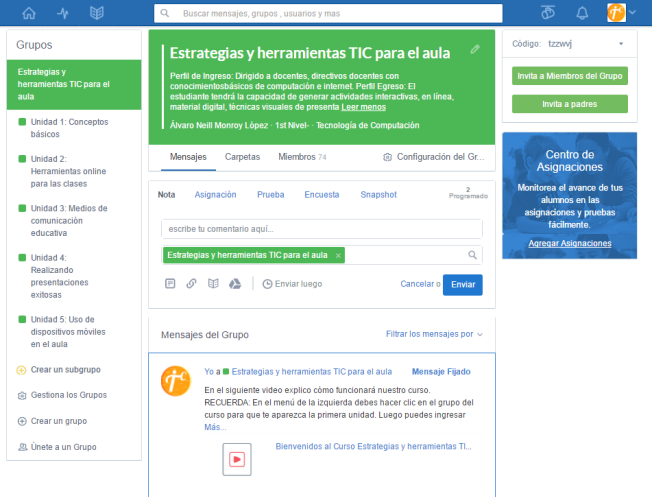This screenshot has height=497, width=652.
Task: Click Crear un subgrupo plus icon
Action: click(21, 370)
